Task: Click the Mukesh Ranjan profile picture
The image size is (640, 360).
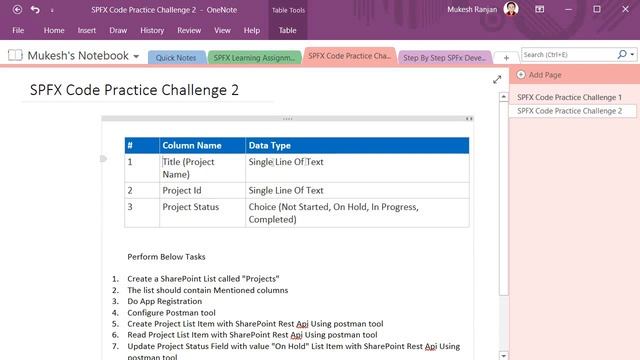Action: [x=511, y=9]
